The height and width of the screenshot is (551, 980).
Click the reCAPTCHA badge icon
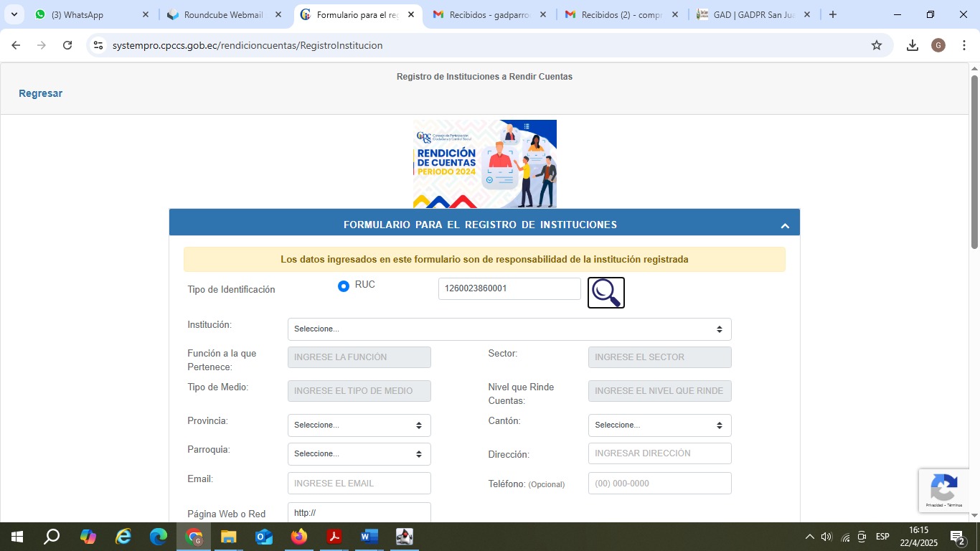click(943, 489)
